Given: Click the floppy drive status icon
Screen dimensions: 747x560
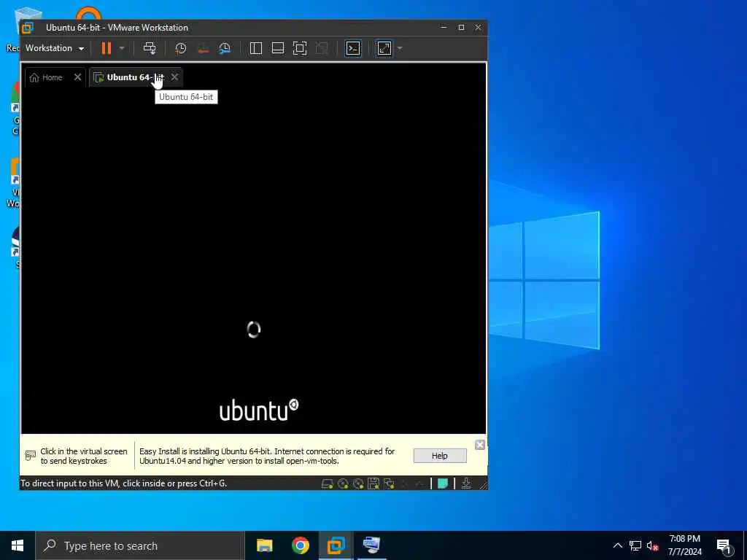Looking at the screenshot, I should 373,484.
